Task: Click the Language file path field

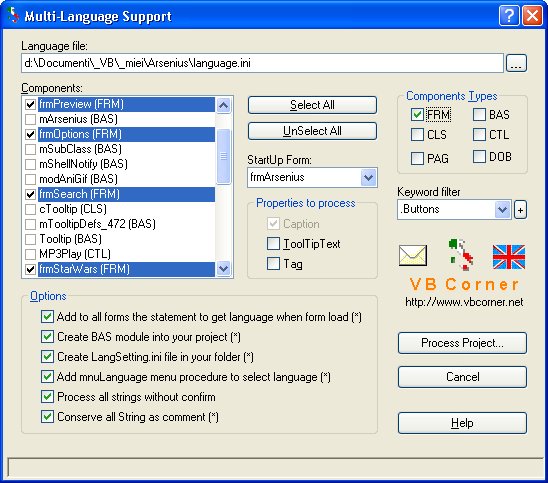Action: point(262,63)
